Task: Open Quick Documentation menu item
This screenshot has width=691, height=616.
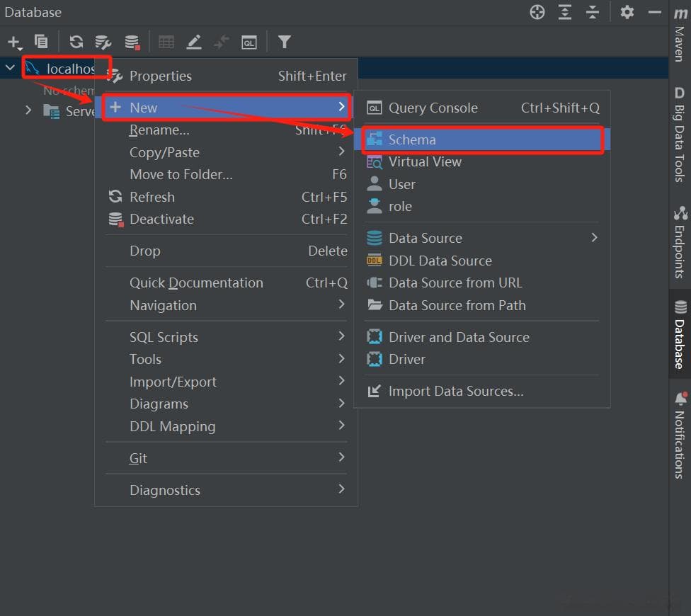Action: [226, 283]
